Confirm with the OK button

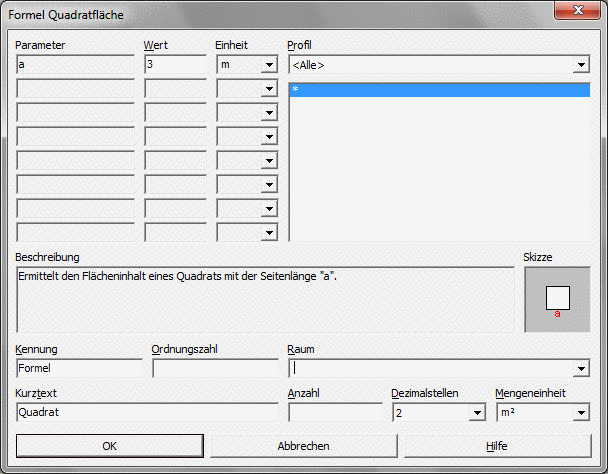click(x=110, y=446)
